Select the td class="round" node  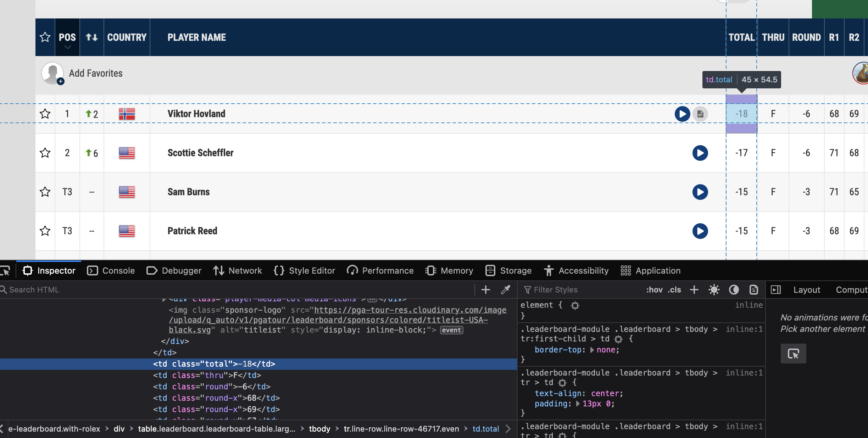212,387
